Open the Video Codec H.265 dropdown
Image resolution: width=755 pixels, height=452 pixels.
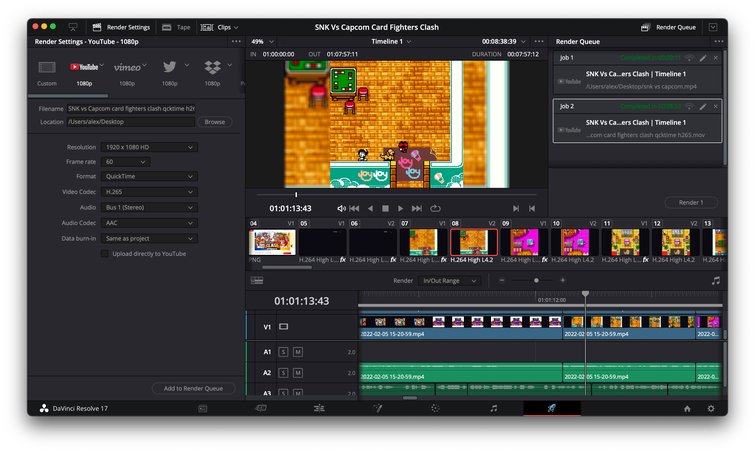pyautogui.click(x=149, y=192)
